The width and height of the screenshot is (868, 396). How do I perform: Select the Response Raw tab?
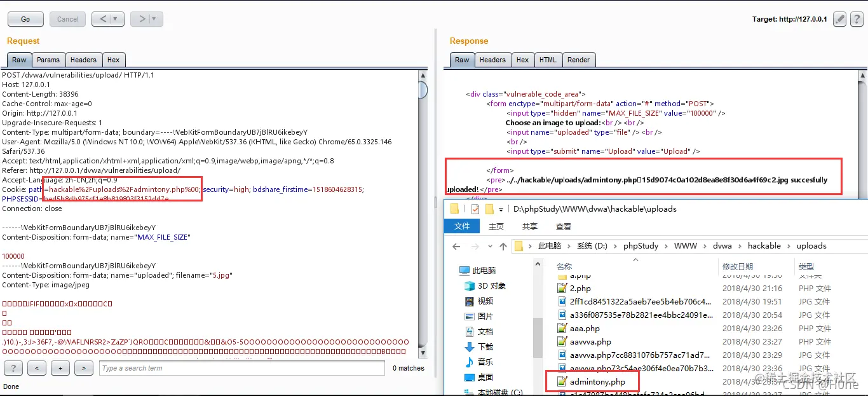[x=462, y=60]
